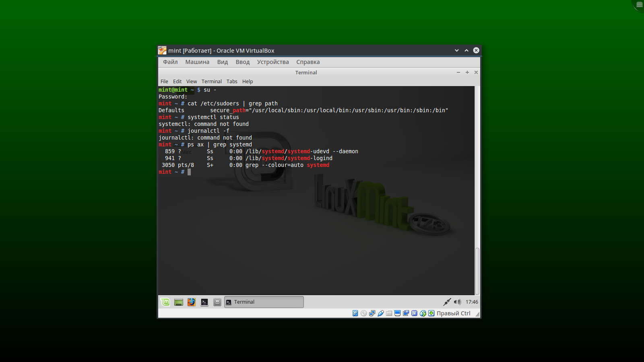Open the Машина menu
This screenshot has width=644, height=362.
point(197,62)
